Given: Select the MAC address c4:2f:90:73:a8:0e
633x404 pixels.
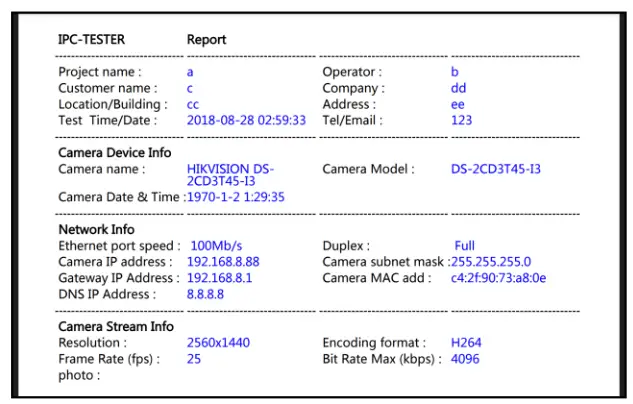Looking at the screenshot, I should coord(499,278).
